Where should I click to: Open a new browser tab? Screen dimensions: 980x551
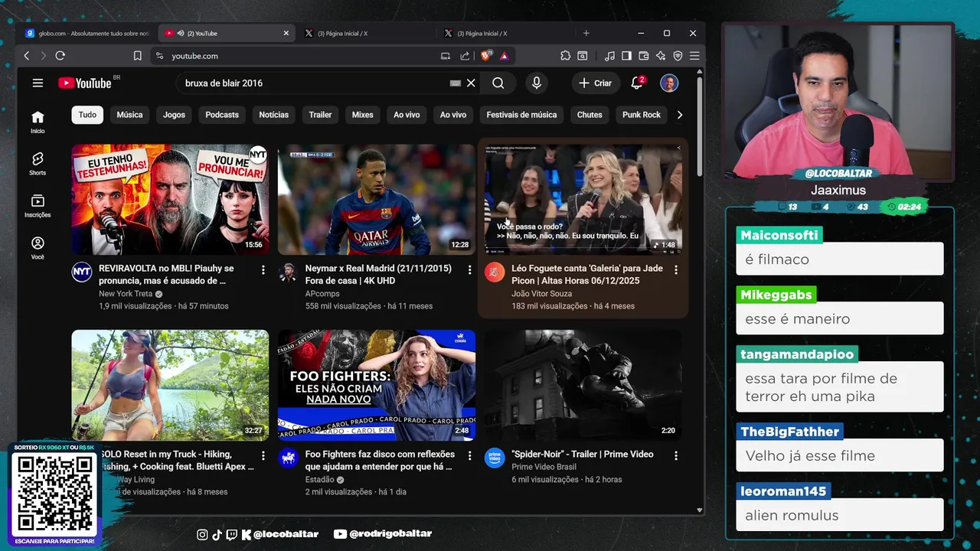tap(586, 33)
